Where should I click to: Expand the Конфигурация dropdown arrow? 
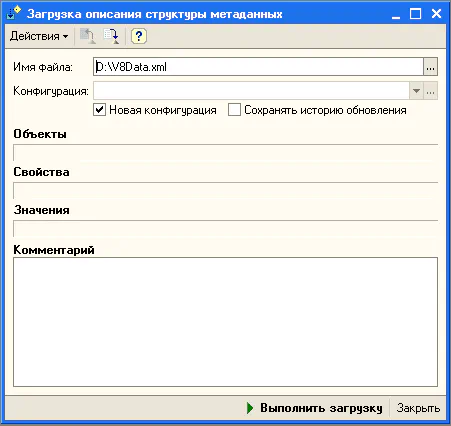pos(416,91)
